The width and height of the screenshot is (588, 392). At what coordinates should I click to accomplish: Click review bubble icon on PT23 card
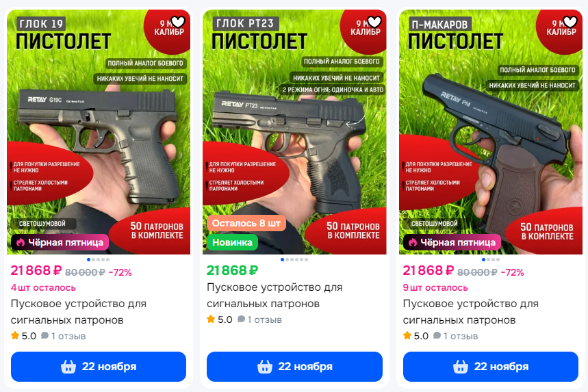[x=241, y=319]
